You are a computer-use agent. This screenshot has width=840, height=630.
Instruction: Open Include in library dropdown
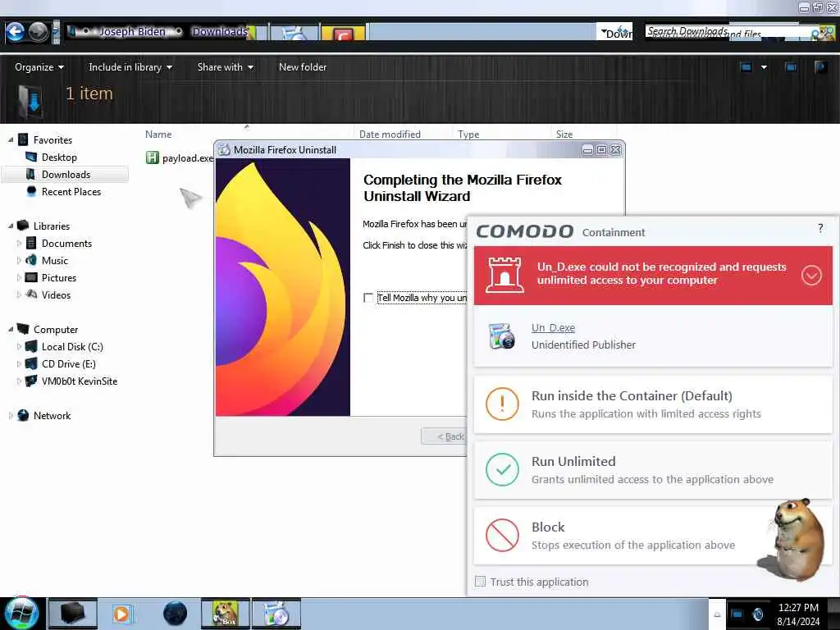[130, 67]
